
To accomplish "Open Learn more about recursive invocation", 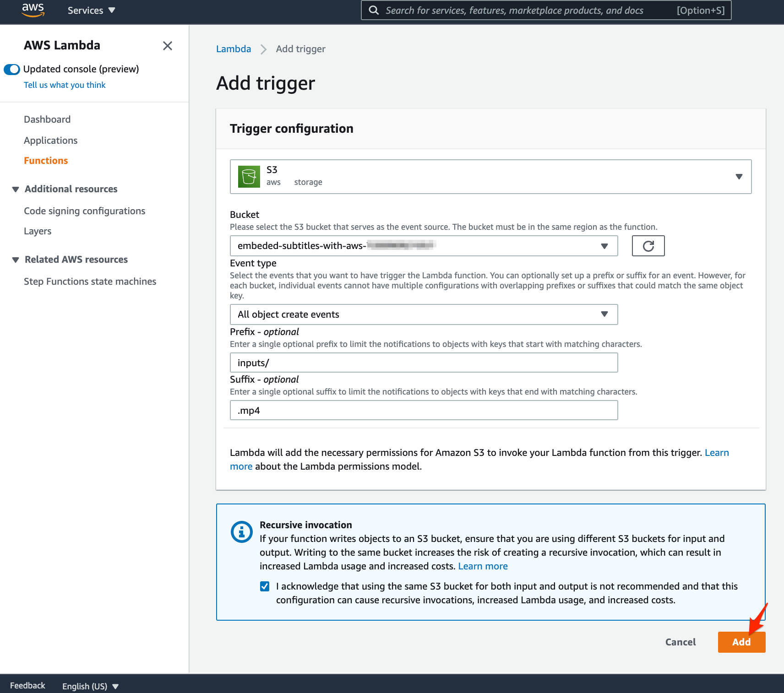I will [x=483, y=566].
